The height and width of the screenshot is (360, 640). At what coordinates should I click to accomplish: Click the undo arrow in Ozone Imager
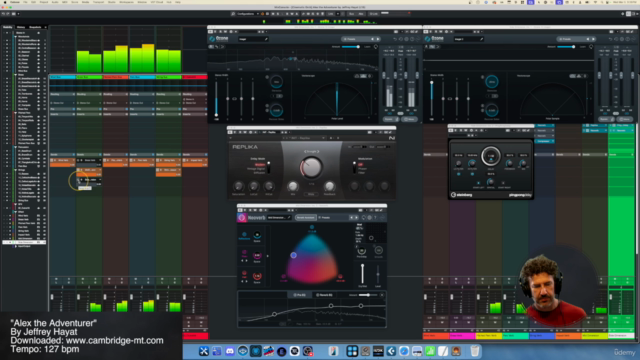tap(395, 39)
